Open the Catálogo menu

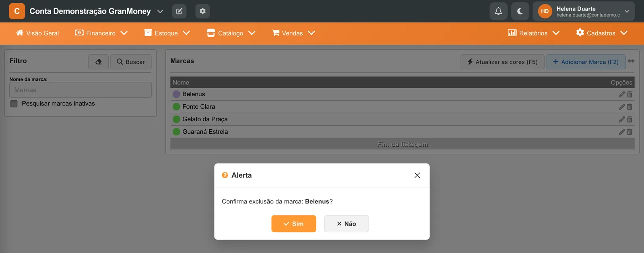[x=231, y=33]
